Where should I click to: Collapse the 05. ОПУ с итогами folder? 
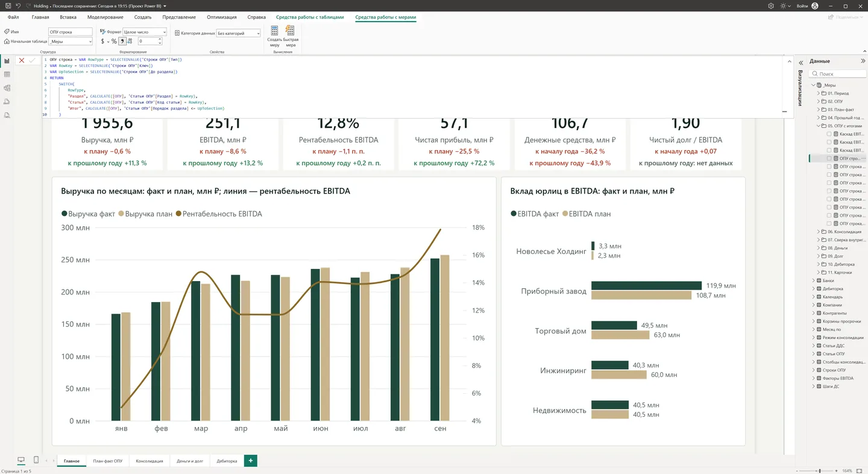click(x=819, y=126)
